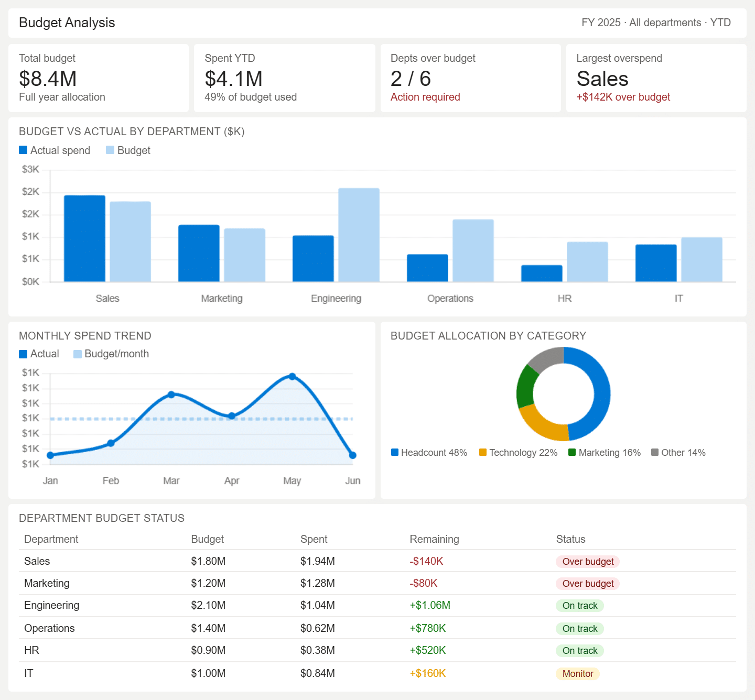Image resolution: width=755 pixels, height=700 pixels.
Task: Click the On track badge in Operations row
Action: tap(580, 629)
